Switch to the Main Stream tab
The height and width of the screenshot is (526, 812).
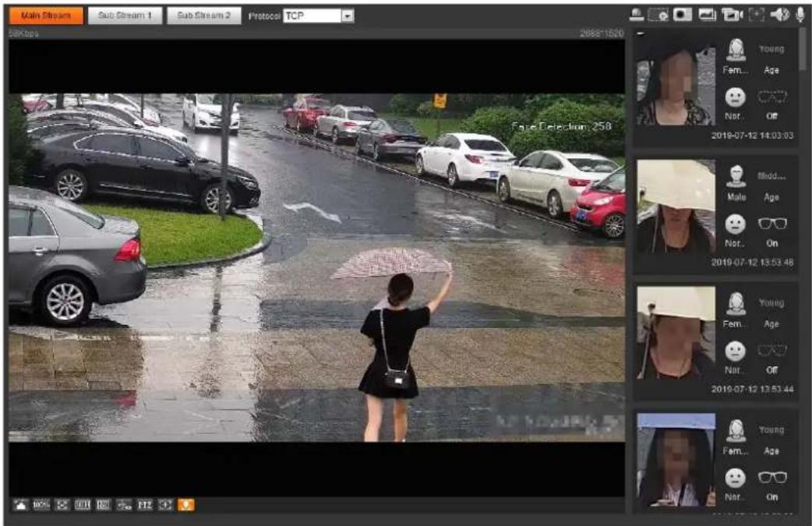pos(45,16)
